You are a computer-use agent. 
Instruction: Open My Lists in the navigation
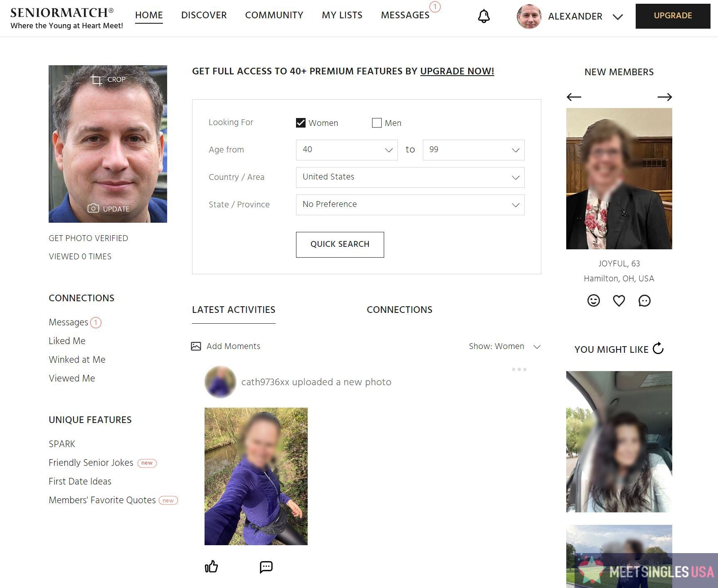tap(342, 15)
